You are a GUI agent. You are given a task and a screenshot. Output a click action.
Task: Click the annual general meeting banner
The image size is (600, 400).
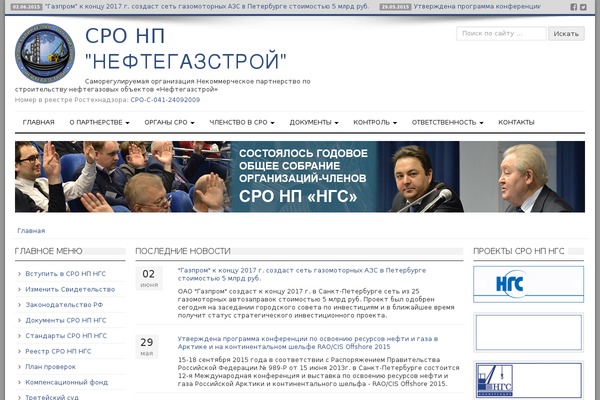tap(300, 176)
